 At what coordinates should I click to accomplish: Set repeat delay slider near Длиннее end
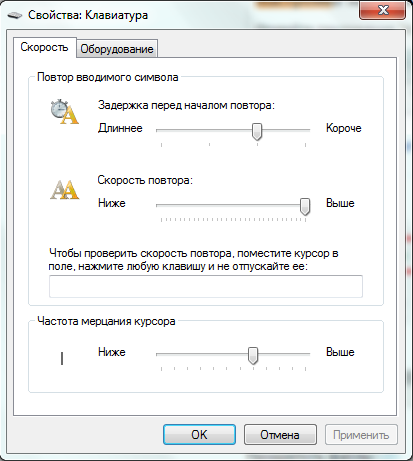pyautogui.click(x=164, y=130)
